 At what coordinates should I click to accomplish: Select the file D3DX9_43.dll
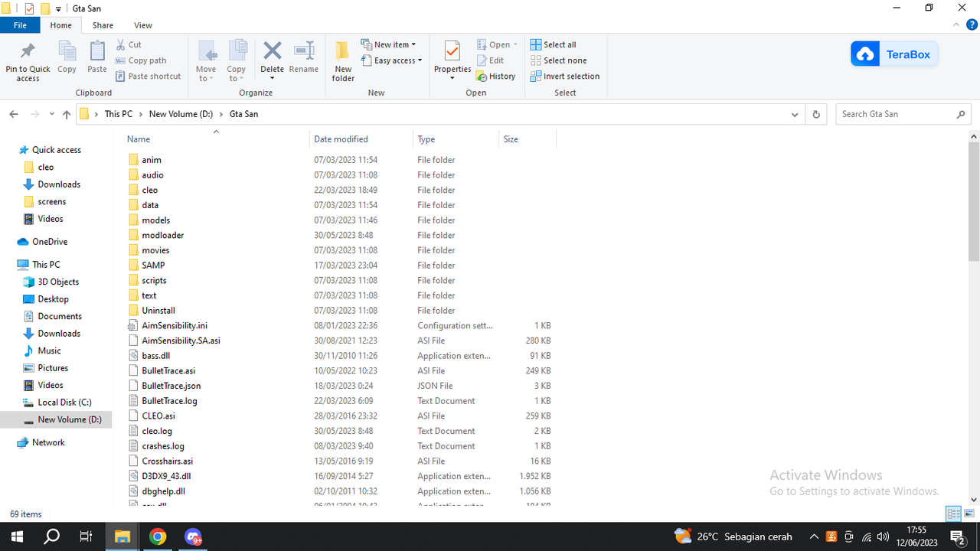(x=166, y=476)
